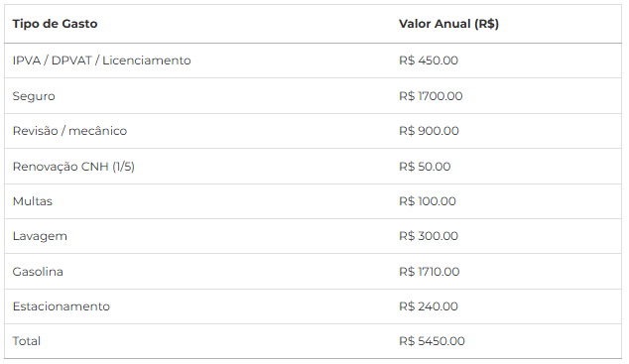Viewport: 629px width, 364px height.
Task: Select the R$ 300.00 value
Action: point(429,236)
